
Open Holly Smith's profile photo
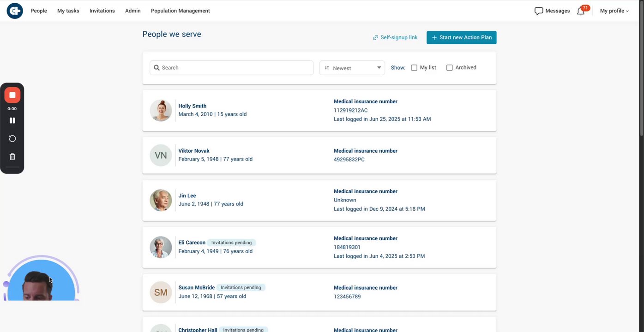click(x=161, y=111)
